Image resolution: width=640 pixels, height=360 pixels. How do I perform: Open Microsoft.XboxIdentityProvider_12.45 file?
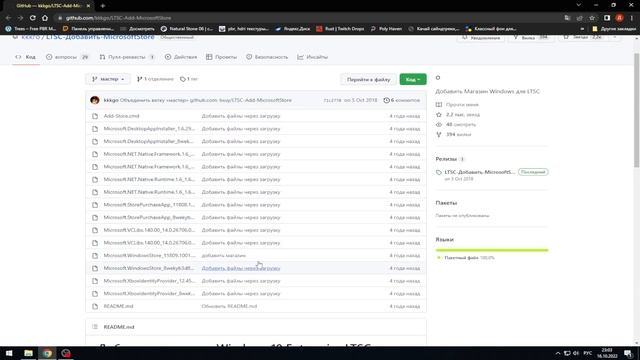149,281
